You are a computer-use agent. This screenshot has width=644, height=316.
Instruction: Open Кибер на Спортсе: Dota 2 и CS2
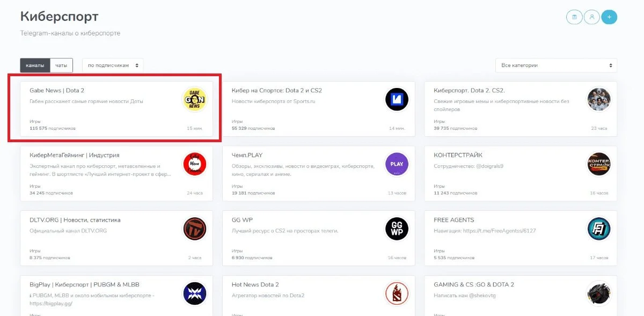[x=277, y=91]
